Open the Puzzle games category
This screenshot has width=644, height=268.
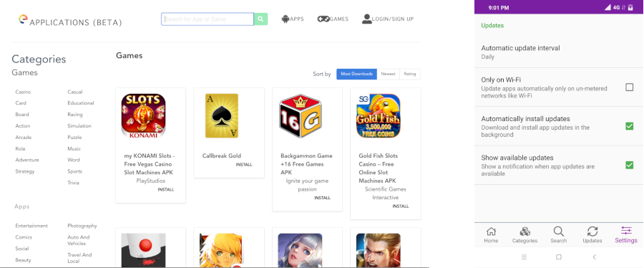click(74, 138)
